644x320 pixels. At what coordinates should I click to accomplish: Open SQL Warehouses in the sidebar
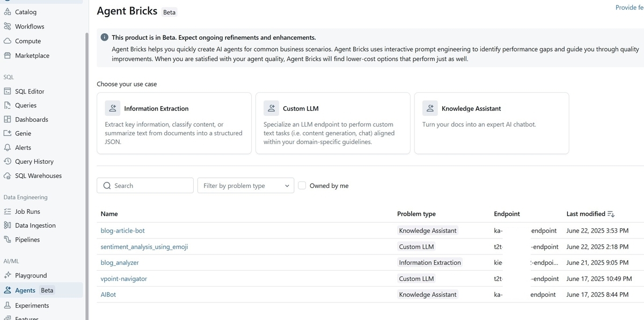click(x=38, y=176)
